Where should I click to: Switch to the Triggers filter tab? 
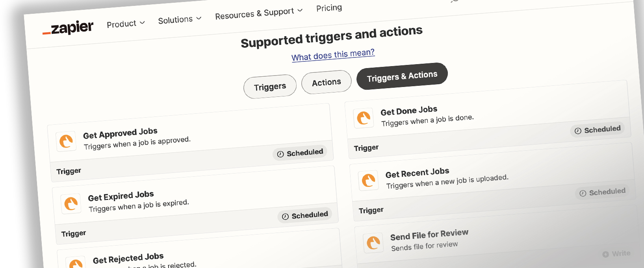[270, 87]
